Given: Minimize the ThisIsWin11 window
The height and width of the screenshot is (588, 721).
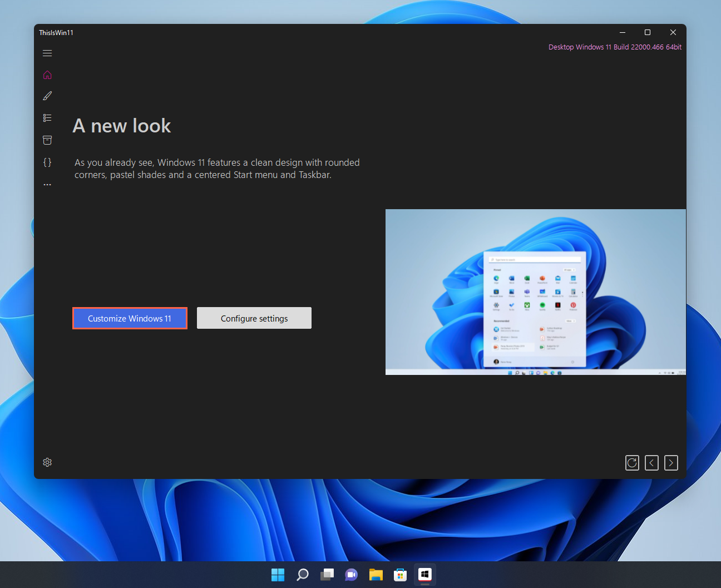Looking at the screenshot, I should pos(623,32).
